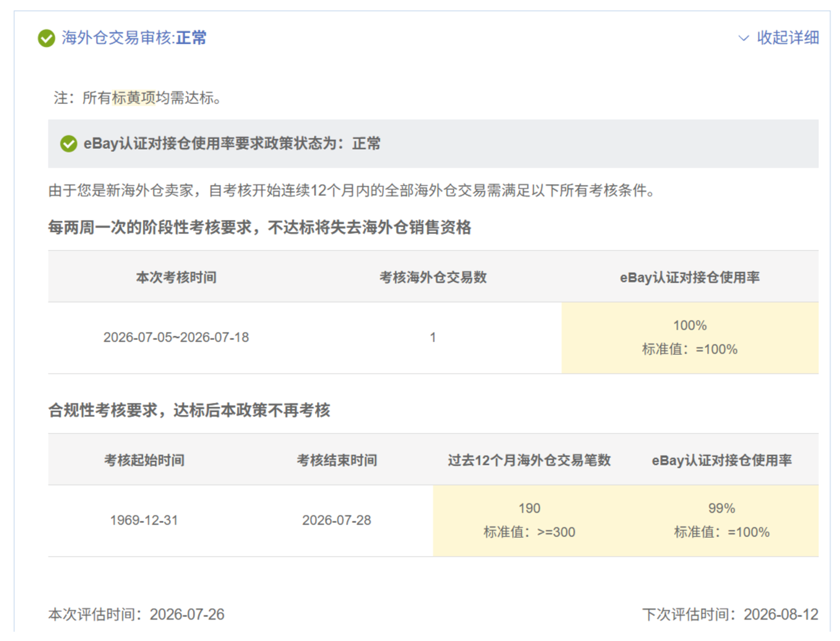Image resolution: width=840 pixels, height=641 pixels.
Task: Click first table's eBay认证对接仓使用率 header
Action: (x=690, y=278)
